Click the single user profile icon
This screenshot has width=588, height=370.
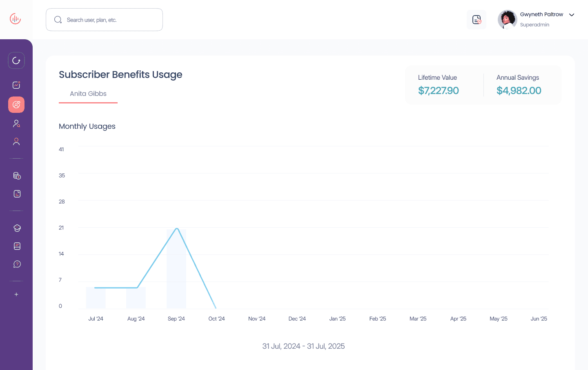tap(16, 141)
